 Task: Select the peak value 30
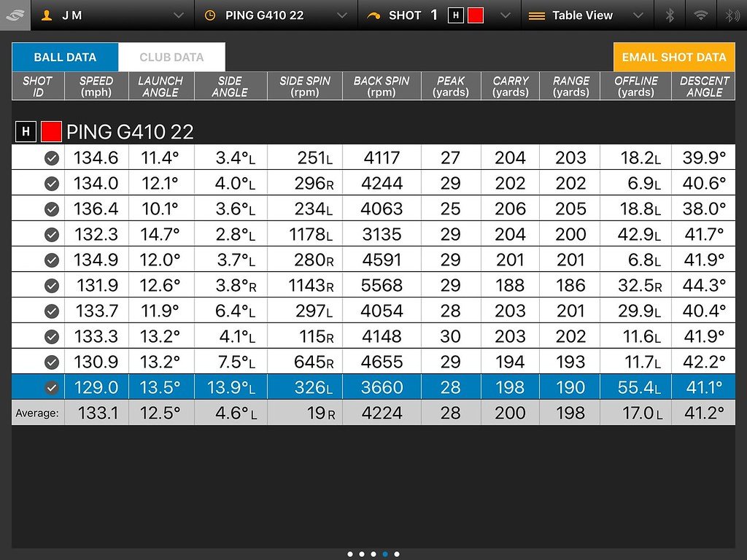(x=450, y=336)
